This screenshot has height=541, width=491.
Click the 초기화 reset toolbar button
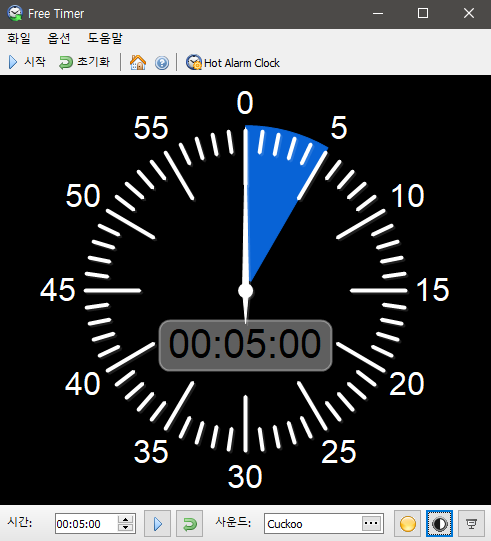click(84, 62)
